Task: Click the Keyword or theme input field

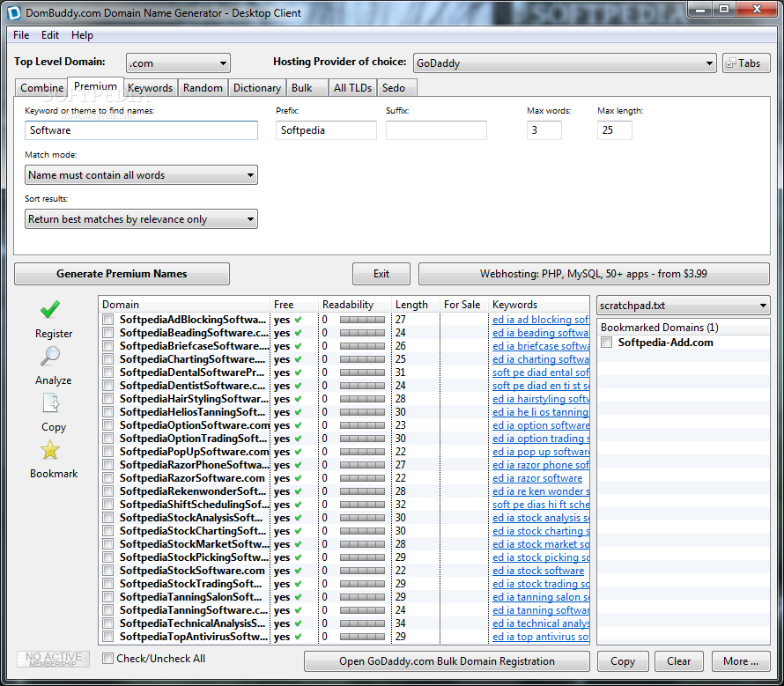Action: coord(141,130)
